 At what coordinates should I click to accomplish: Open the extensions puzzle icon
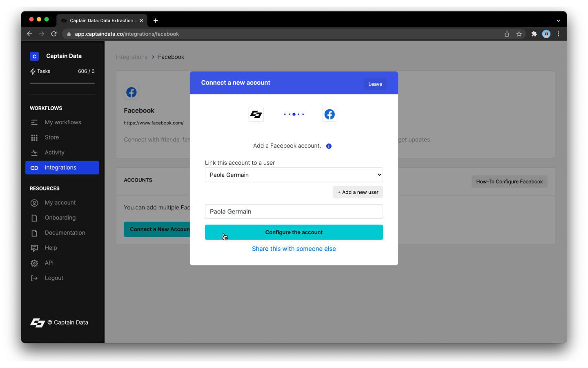[x=534, y=34]
